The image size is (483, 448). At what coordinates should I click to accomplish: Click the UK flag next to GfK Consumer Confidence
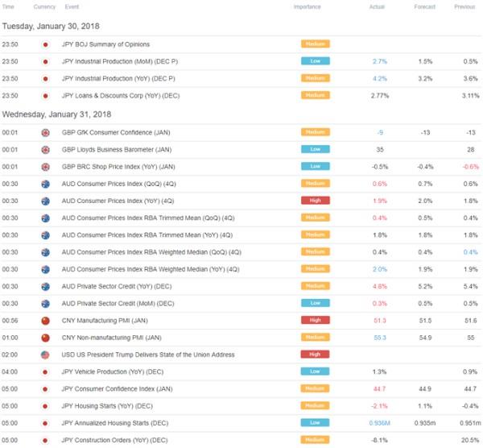point(45,131)
